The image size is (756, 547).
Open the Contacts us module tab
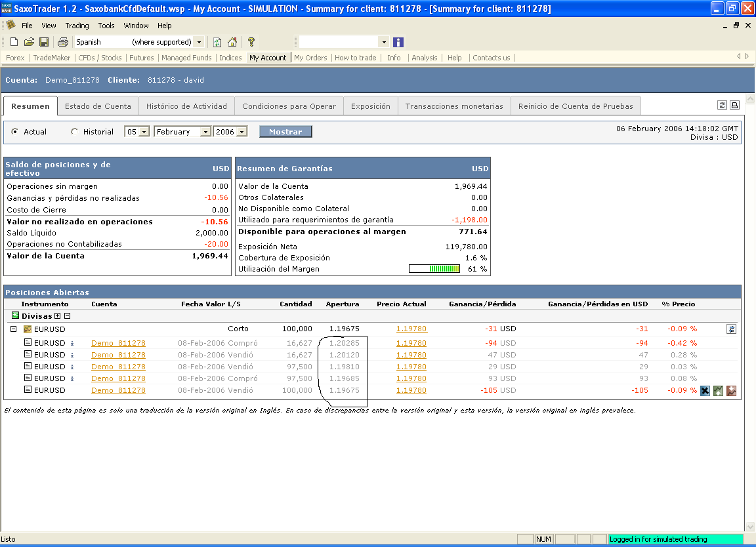(492, 58)
